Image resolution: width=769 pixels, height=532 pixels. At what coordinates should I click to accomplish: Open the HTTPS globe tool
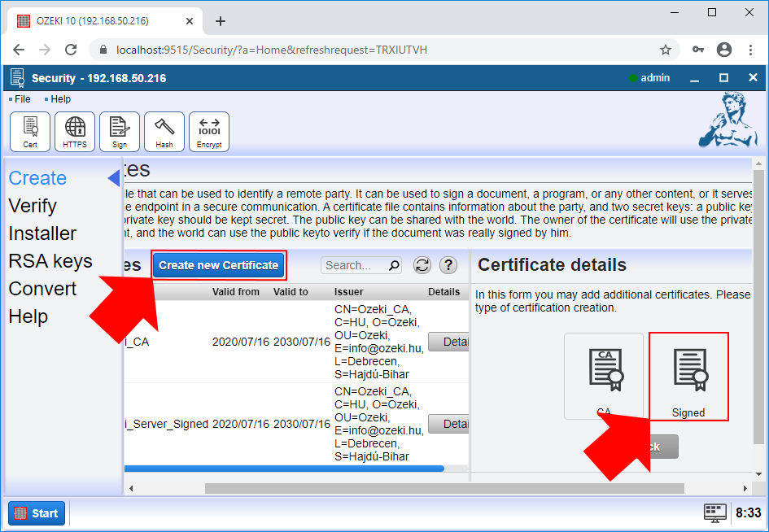pyautogui.click(x=75, y=132)
